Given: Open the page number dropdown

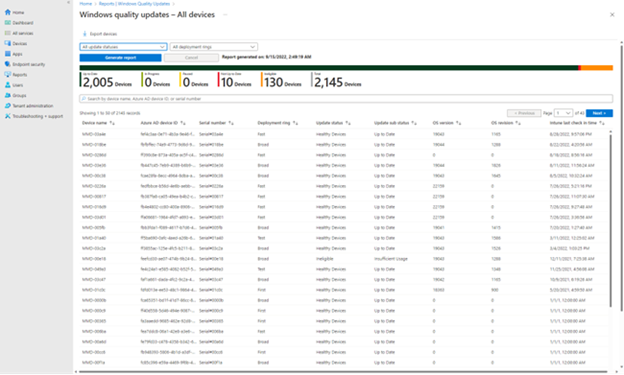Looking at the screenshot, I should tap(564, 113).
